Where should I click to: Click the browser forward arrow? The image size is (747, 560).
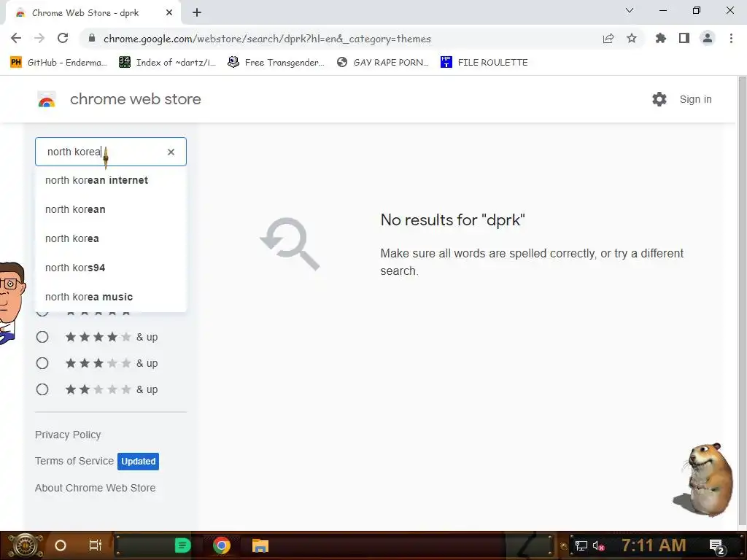point(39,39)
